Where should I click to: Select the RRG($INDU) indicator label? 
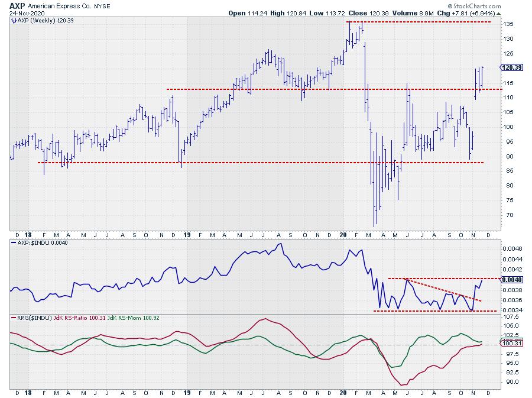(34, 318)
